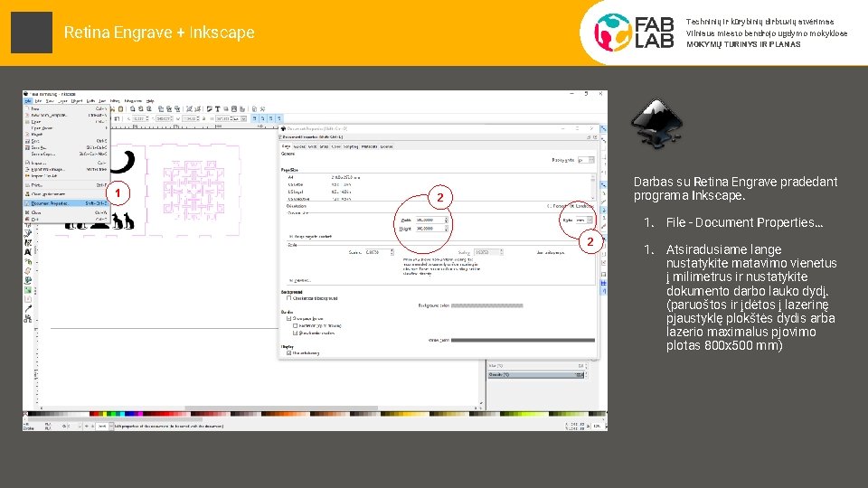The width and height of the screenshot is (868, 488).
Task: Click the create clone icon
Action: [169, 109]
